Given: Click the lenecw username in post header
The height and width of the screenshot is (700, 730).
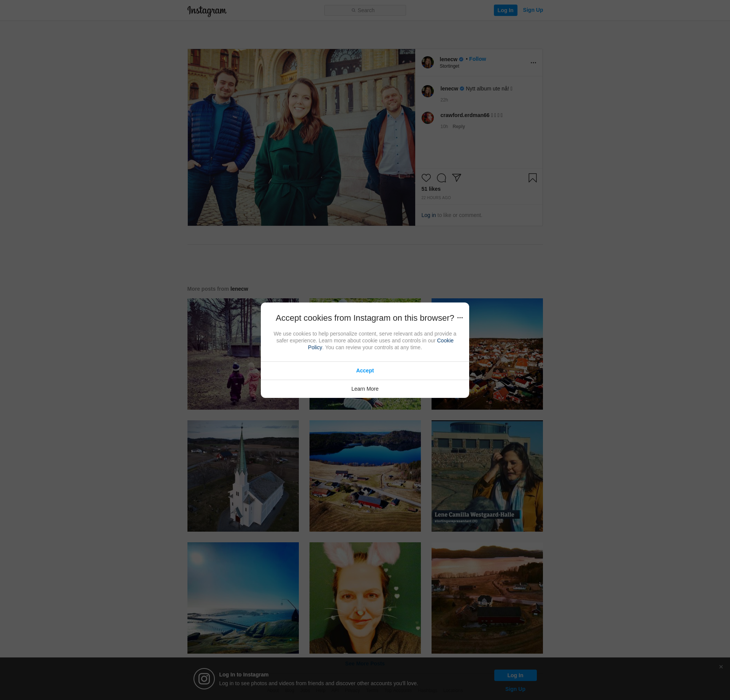Looking at the screenshot, I should [x=448, y=59].
